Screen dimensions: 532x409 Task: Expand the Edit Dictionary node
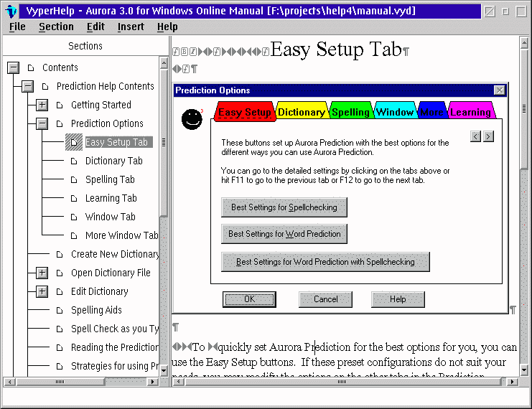[x=42, y=291]
